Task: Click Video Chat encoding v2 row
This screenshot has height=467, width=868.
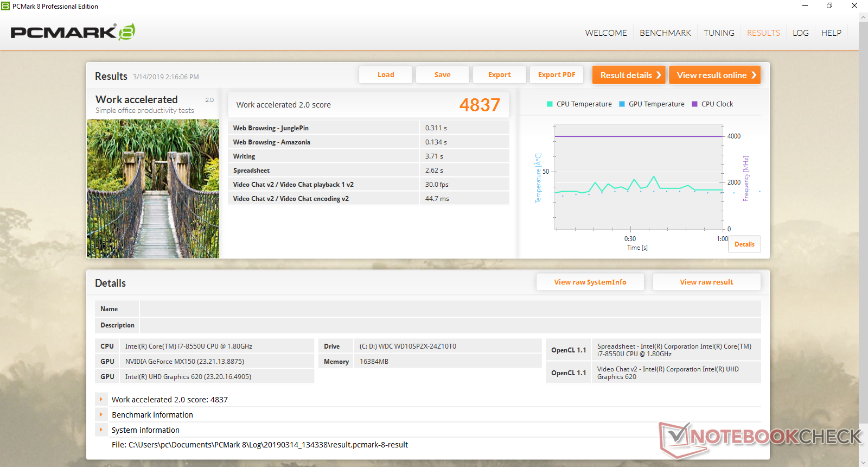Action: click(x=369, y=199)
